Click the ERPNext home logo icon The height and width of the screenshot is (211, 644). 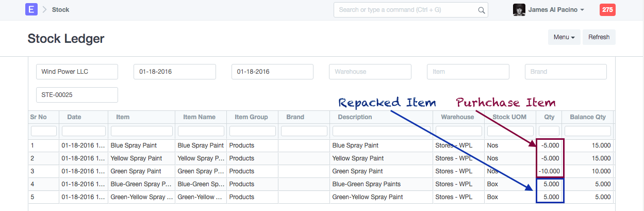[31, 9]
